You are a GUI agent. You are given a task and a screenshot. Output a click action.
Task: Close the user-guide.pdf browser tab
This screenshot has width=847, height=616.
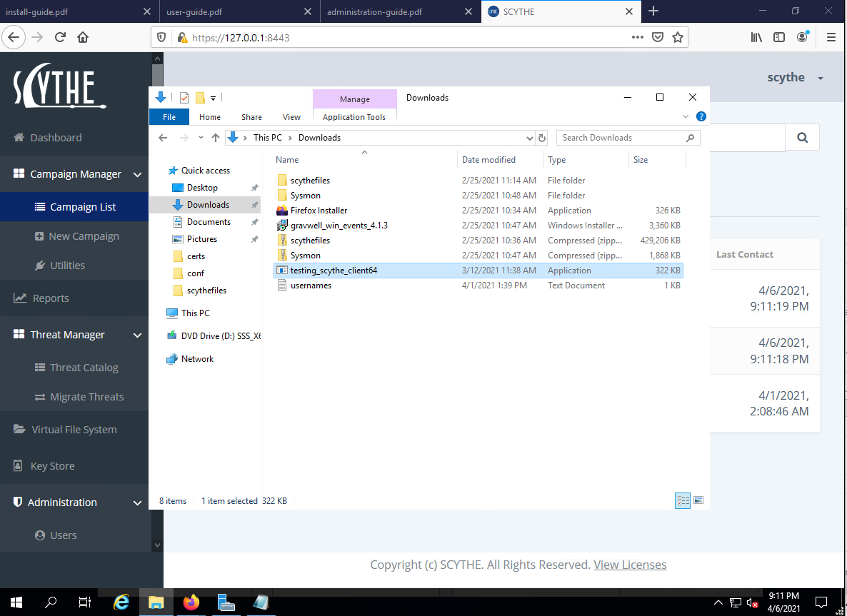[307, 11]
